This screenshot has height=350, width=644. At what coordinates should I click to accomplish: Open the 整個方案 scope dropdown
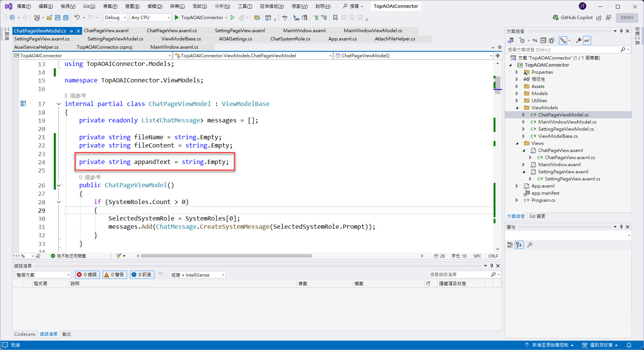[x=42, y=275]
